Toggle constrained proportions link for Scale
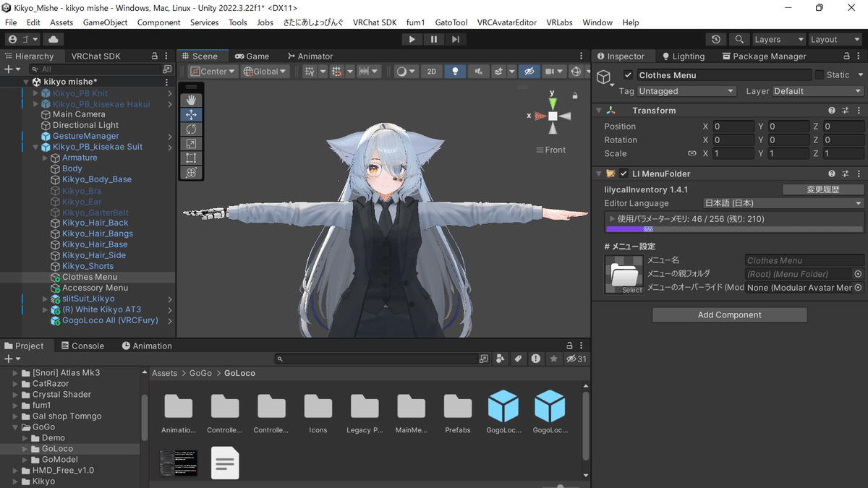The height and width of the screenshot is (488, 868). point(692,153)
